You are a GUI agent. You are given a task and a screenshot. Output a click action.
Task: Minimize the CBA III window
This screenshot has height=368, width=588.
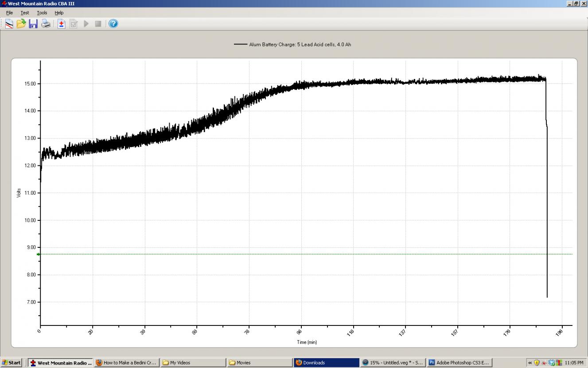tap(569, 4)
